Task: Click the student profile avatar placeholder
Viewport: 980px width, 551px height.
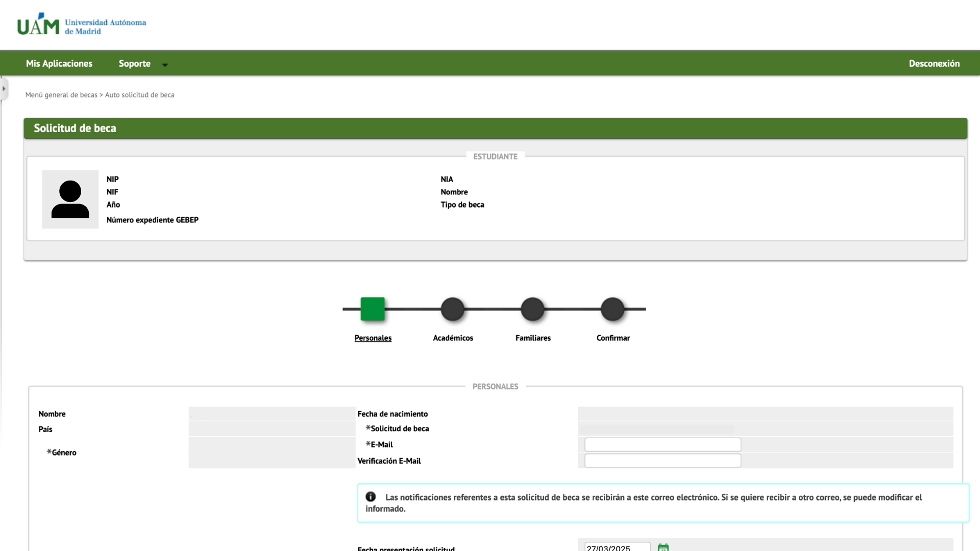Action: [x=70, y=199]
